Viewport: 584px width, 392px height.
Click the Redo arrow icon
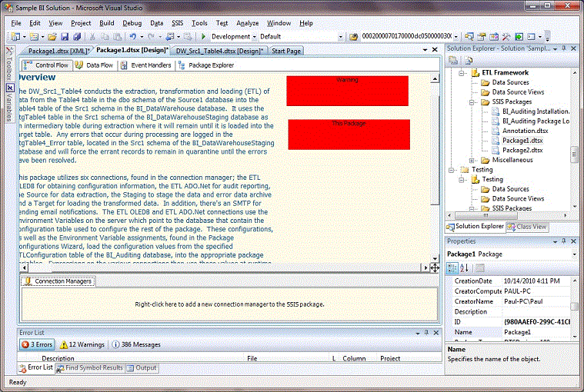[x=151, y=36]
